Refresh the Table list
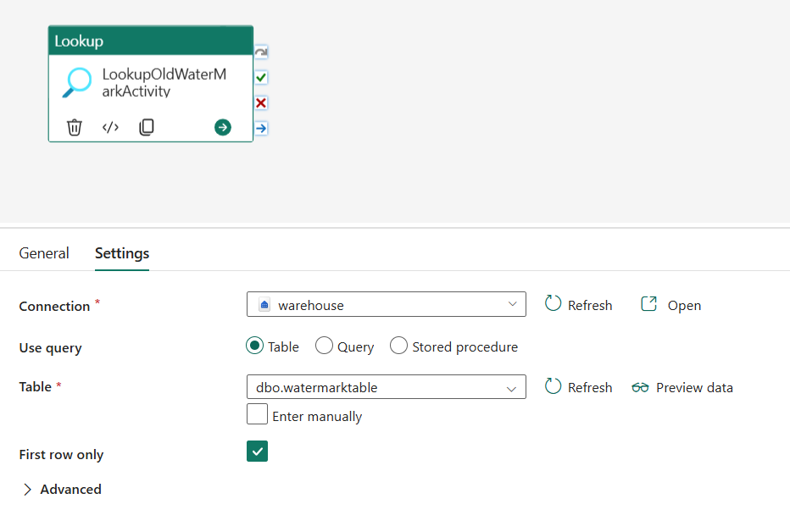 point(578,387)
